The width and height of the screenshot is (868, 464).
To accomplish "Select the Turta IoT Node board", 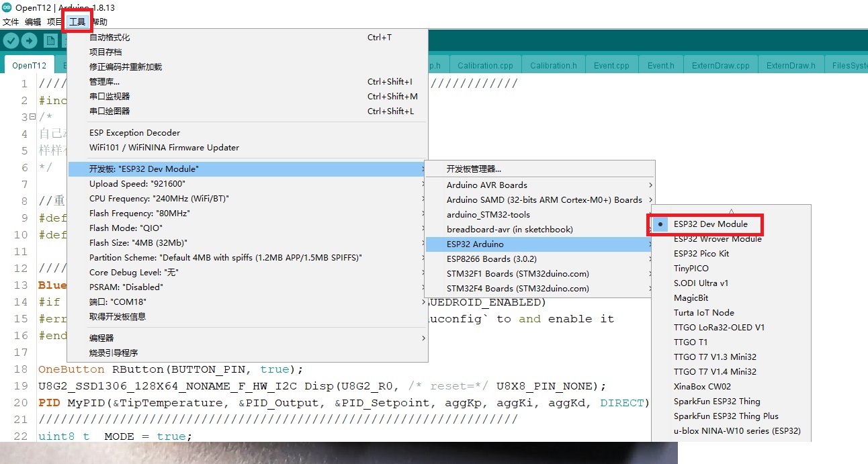I will [x=732, y=313].
